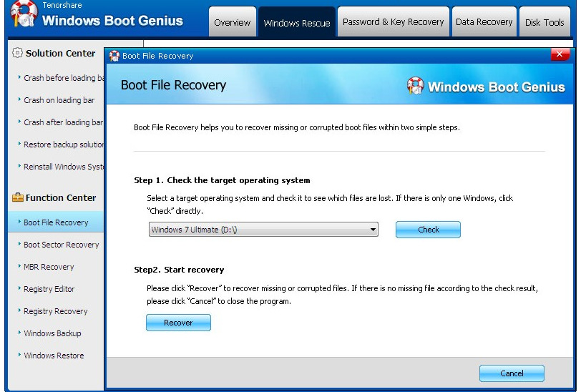586x392 pixels.
Task: Open Windows Backup function
Action: pos(52,333)
